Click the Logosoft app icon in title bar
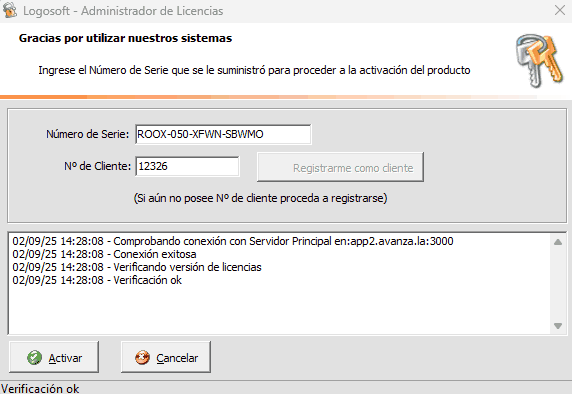 (x=9, y=10)
